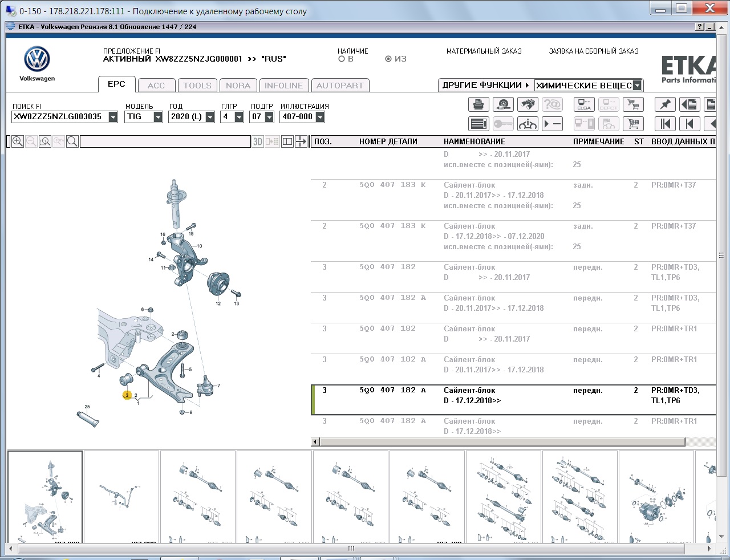Open the list view icon with horizontal lines

(x=478, y=124)
